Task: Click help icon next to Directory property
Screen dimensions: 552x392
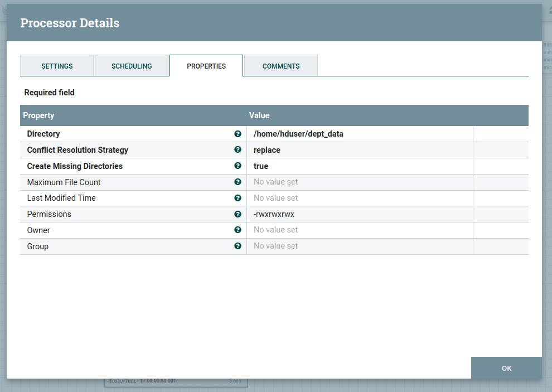Action: [x=238, y=134]
